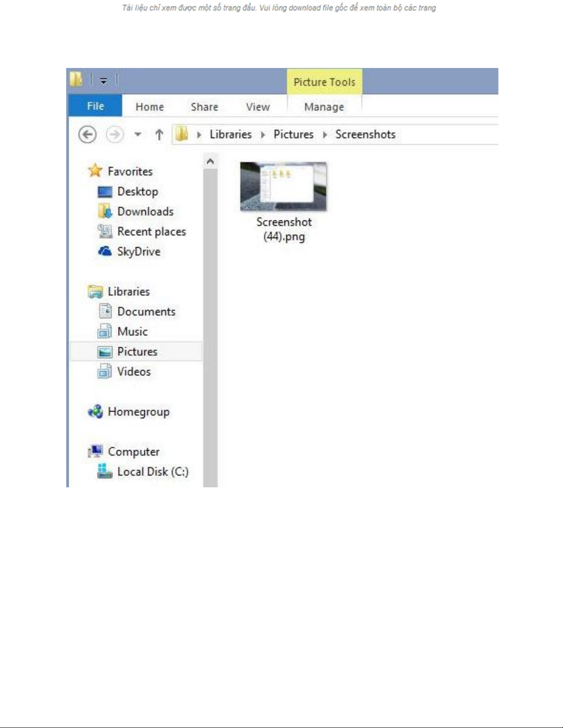Open Music library in sidebar
The image size is (563, 728).
[x=132, y=332]
